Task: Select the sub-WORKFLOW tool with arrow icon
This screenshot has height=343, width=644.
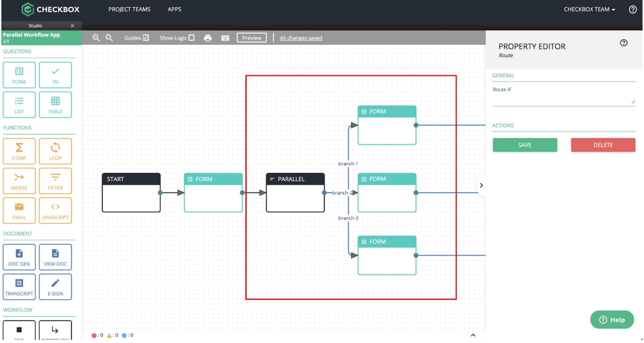Action: click(55, 330)
